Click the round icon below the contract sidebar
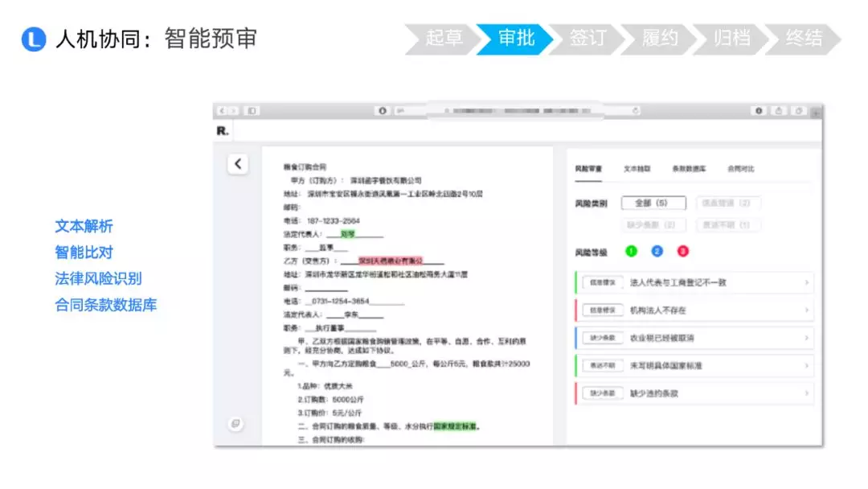 point(235,424)
